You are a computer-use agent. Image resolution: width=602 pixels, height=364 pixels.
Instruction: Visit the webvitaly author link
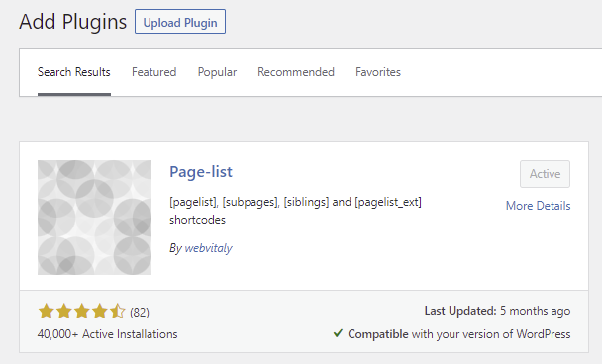pyautogui.click(x=209, y=248)
